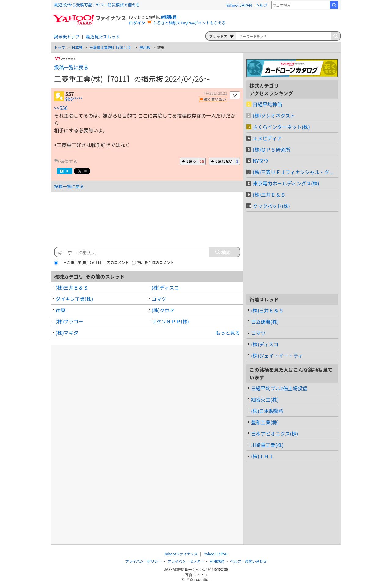Click the thread search magnifier icon
Screen dimensions: 392x581
[x=336, y=36]
